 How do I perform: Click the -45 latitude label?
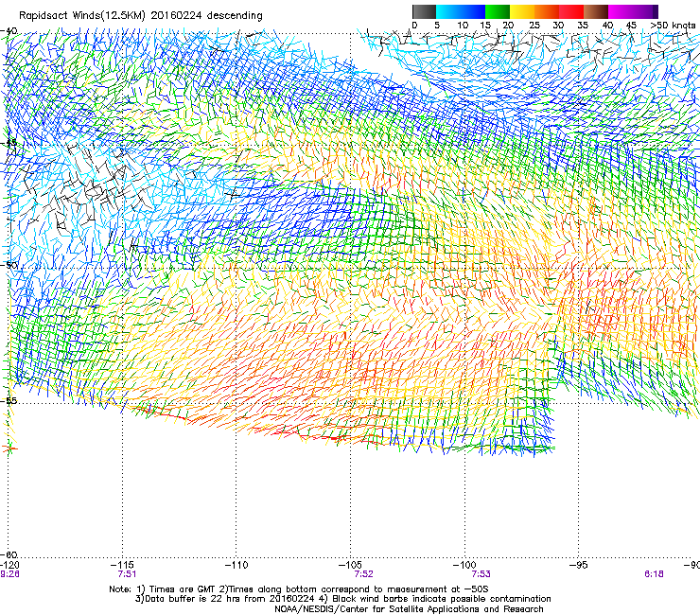pos(9,143)
